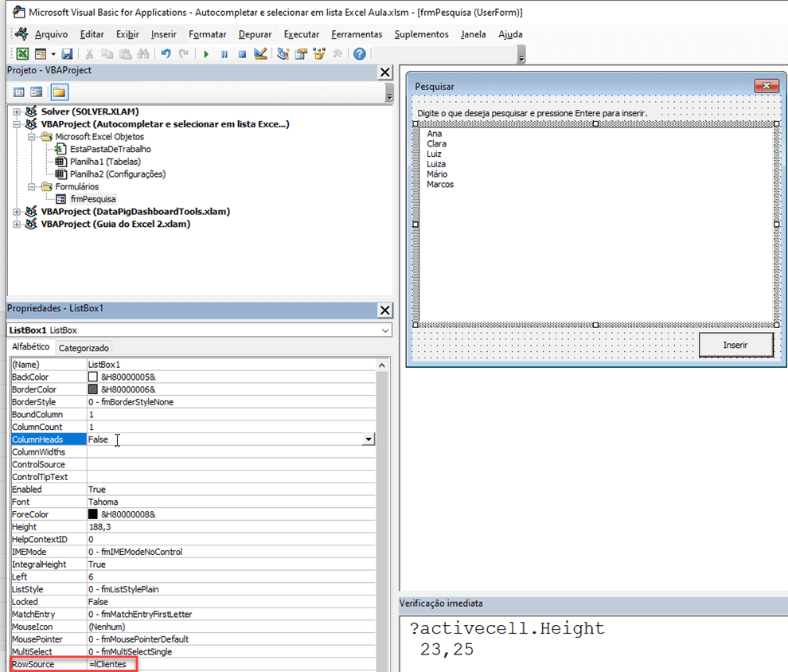Open the Depurar menu

tap(255, 34)
